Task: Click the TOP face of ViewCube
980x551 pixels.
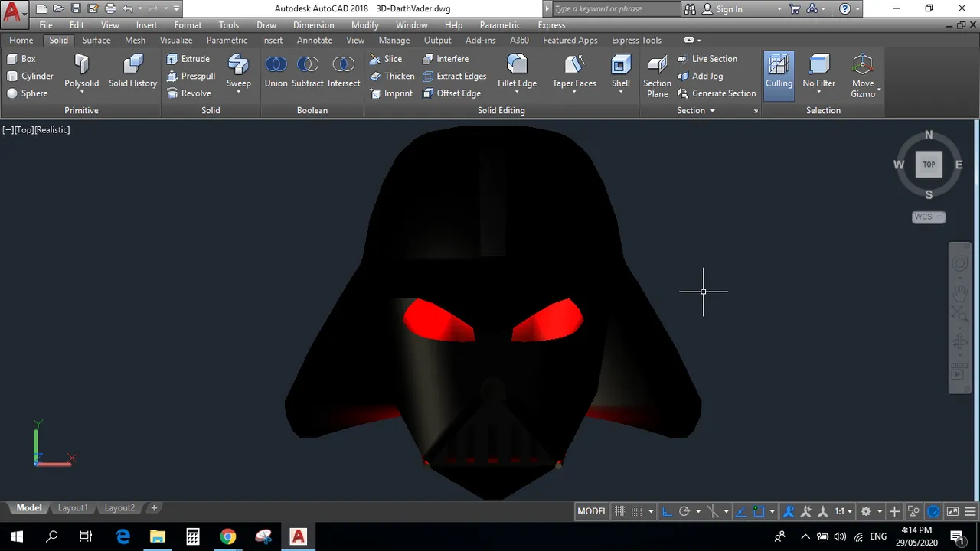Action: pyautogui.click(x=929, y=165)
